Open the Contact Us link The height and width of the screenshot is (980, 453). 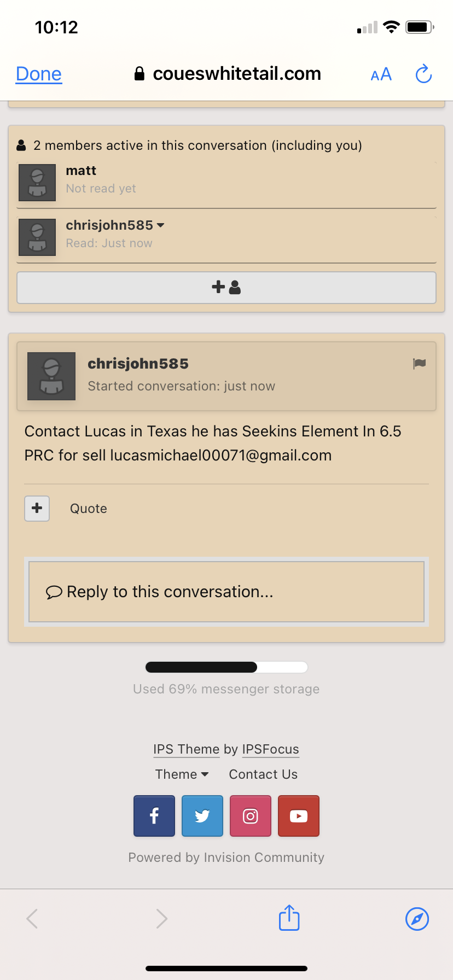point(263,774)
